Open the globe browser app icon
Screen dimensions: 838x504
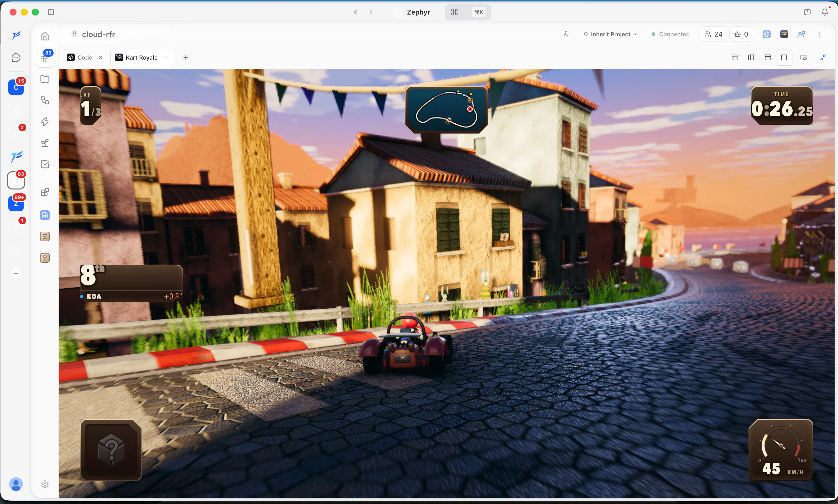point(767,34)
